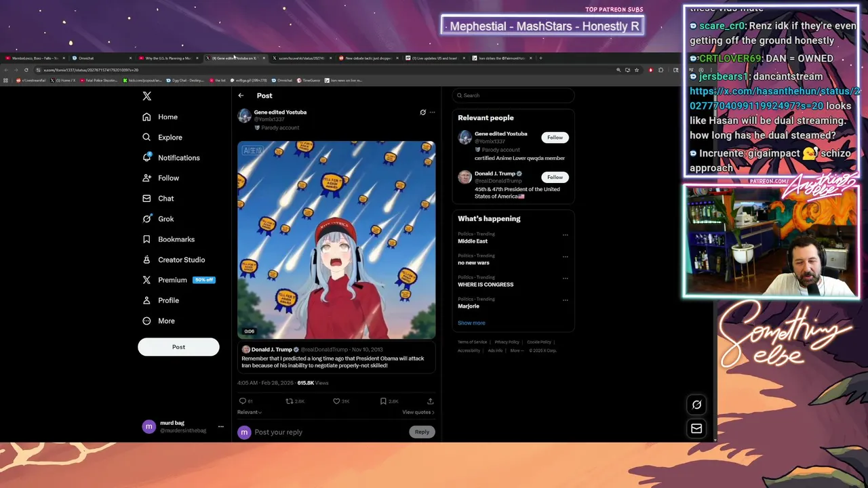Open Middle East trend options menu
Screen dimensions: 868x488
[566, 235]
